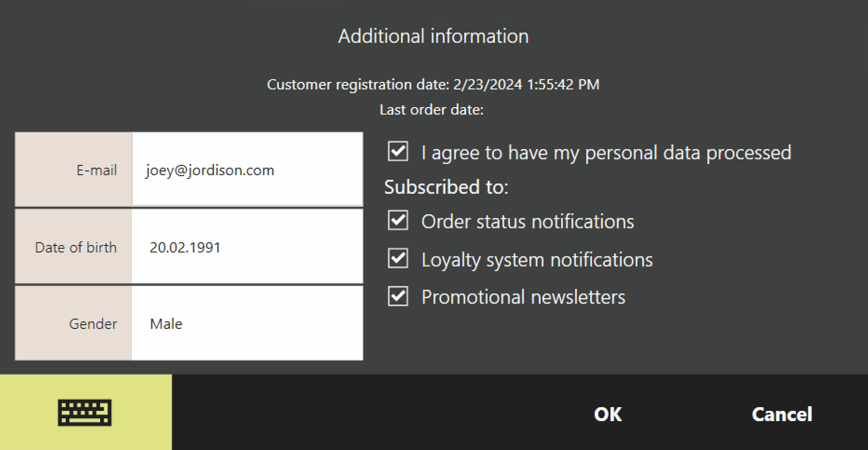The height and width of the screenshot is (450, 868).
Task: Open the Gender field showing Male
Action: [247, 323]
